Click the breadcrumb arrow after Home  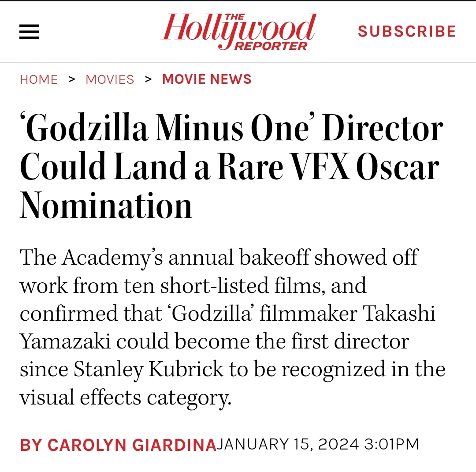[71, 79]
